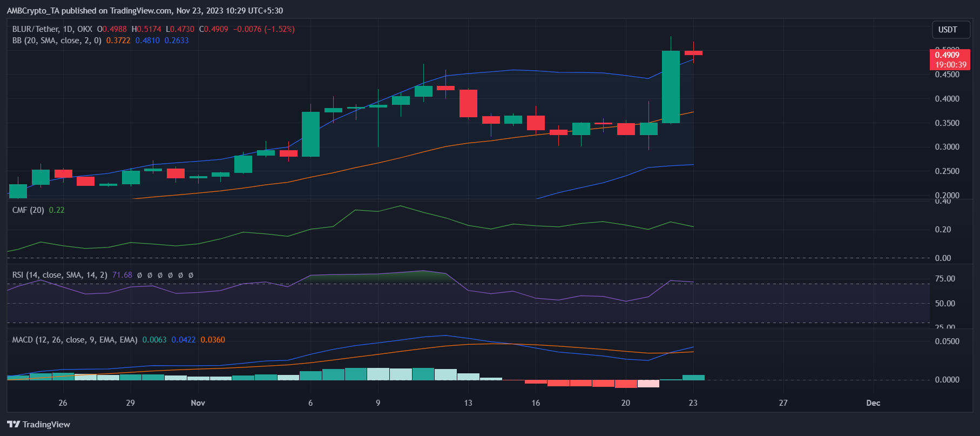Click the CMF (20) indicator label

[x=28, y=210]
